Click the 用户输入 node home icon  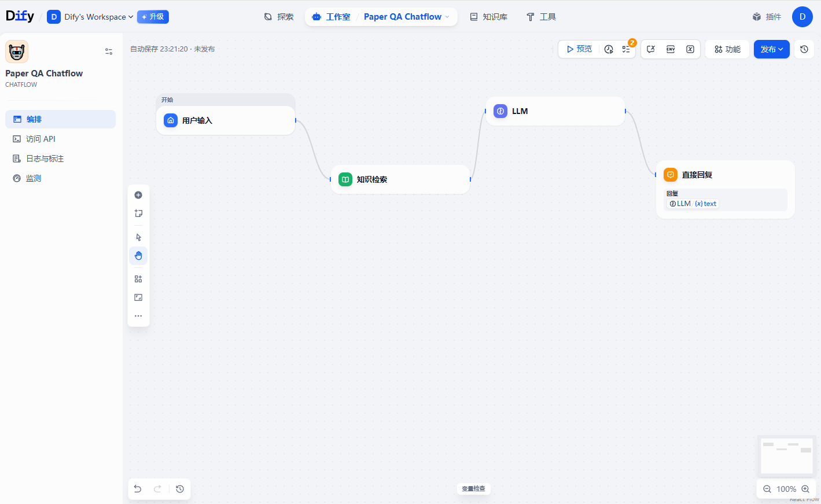pos(171,120)
